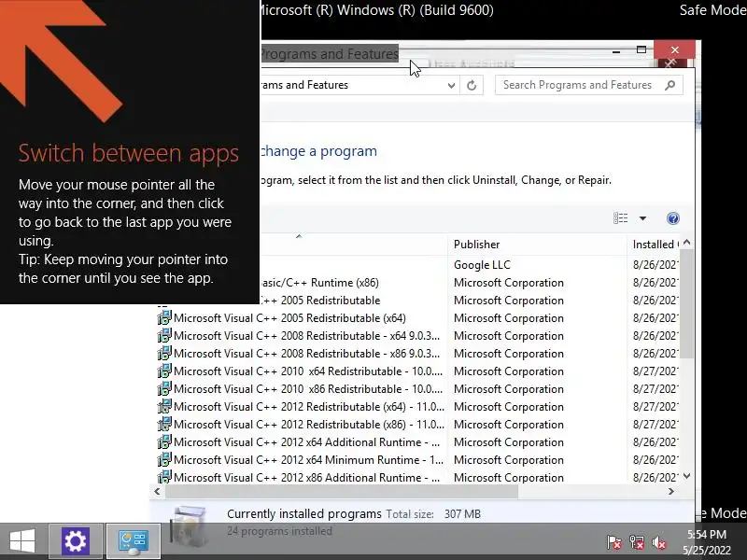The image size is (747, 560).
Task: Click icon of Visual C++ 2005 (x64) row
Action: pyautogui.click(x=164, y=317)
